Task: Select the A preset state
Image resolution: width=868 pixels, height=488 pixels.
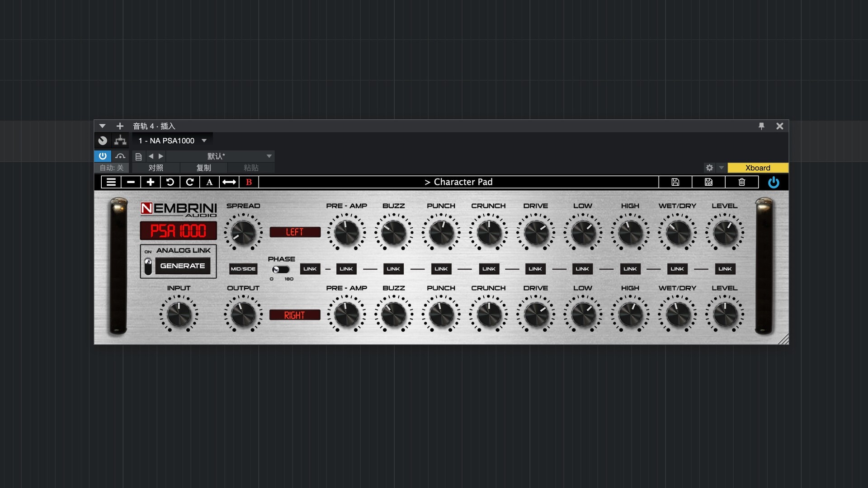Action: 209,182
